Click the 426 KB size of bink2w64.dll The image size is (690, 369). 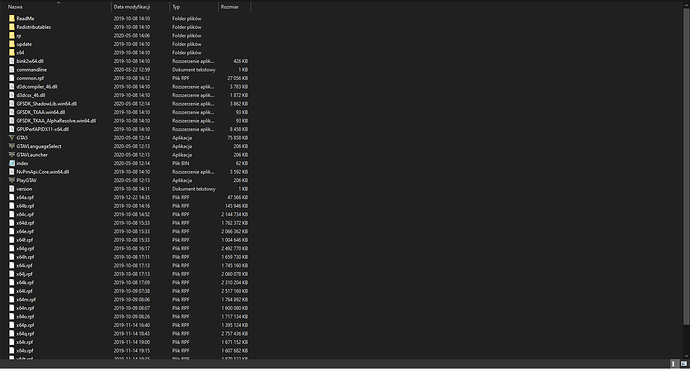pyautogui.click(x=241, y=61)
